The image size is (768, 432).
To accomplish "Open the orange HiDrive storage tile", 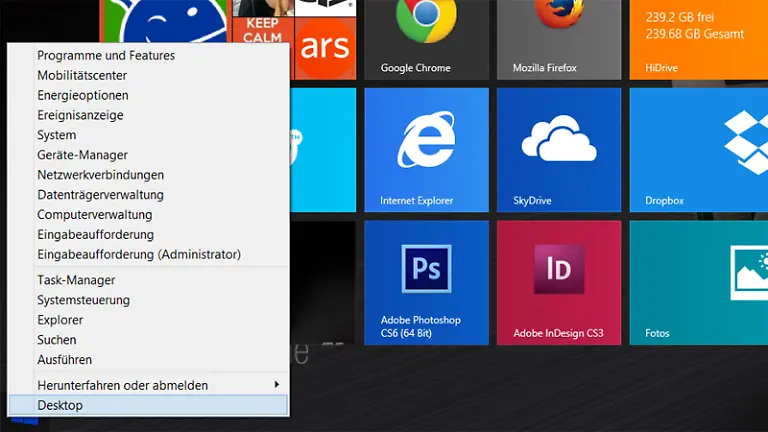I will (698, 38).
